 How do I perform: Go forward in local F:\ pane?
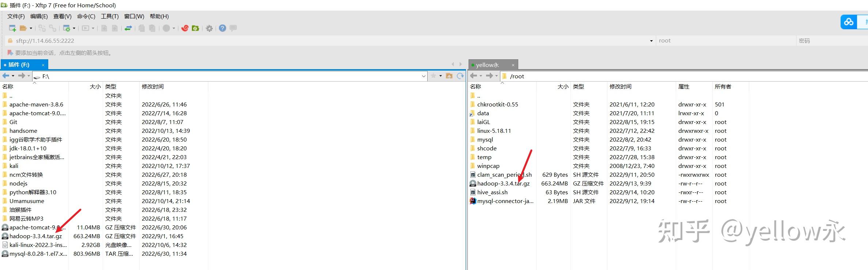(22, 76)
